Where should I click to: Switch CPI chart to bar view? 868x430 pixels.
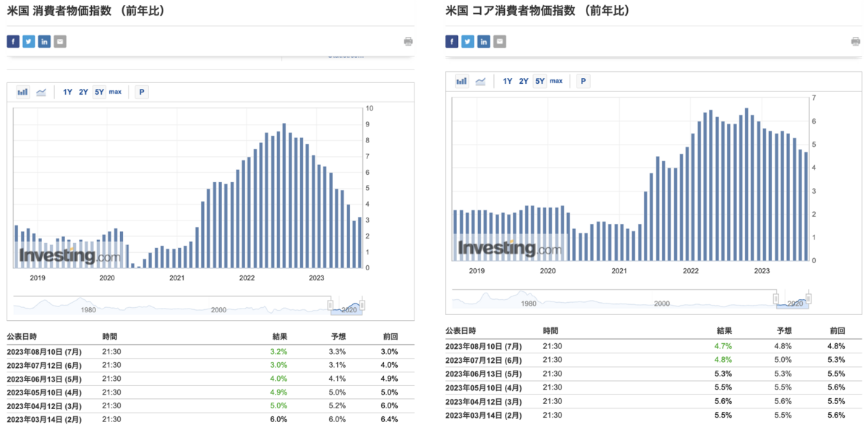tap(22, 92)
